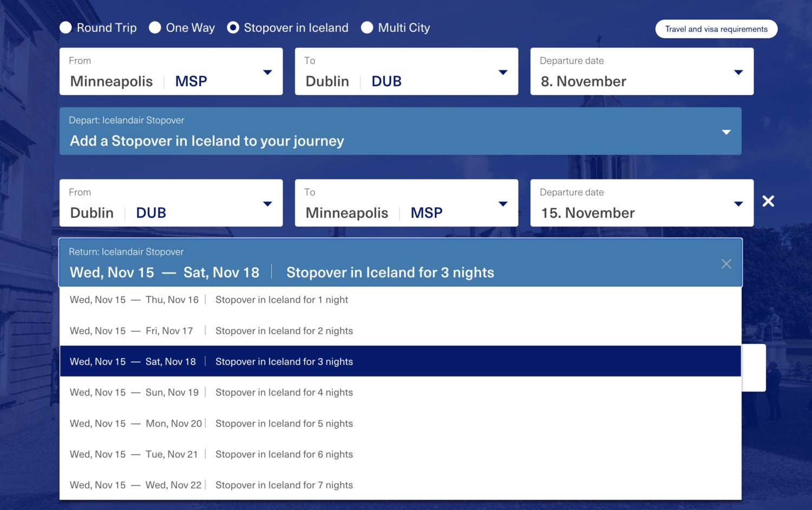The height and width of the screenshot is (510, 812).
Task: Select the Round Trip radio button
Action: point(66,28)
